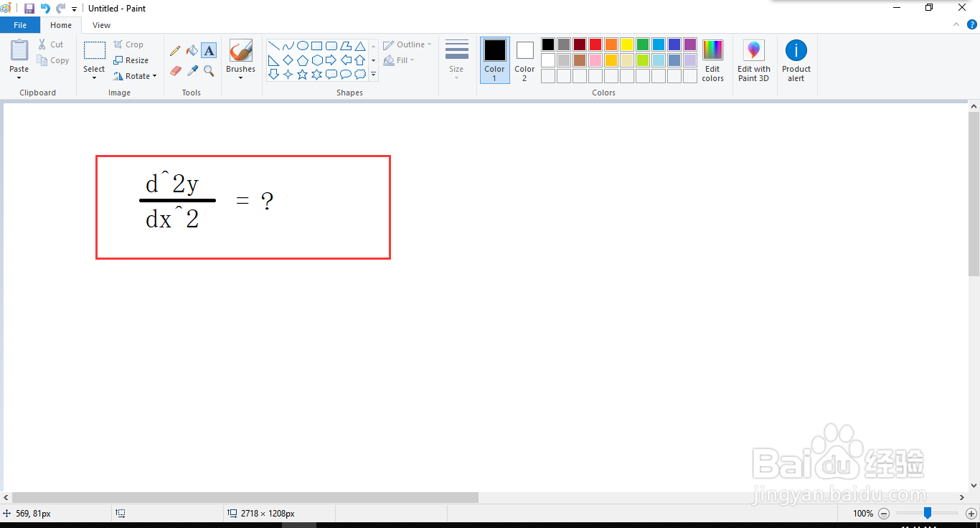
Task: Select the Triangle shape
Action: click(x=359, y=46)
